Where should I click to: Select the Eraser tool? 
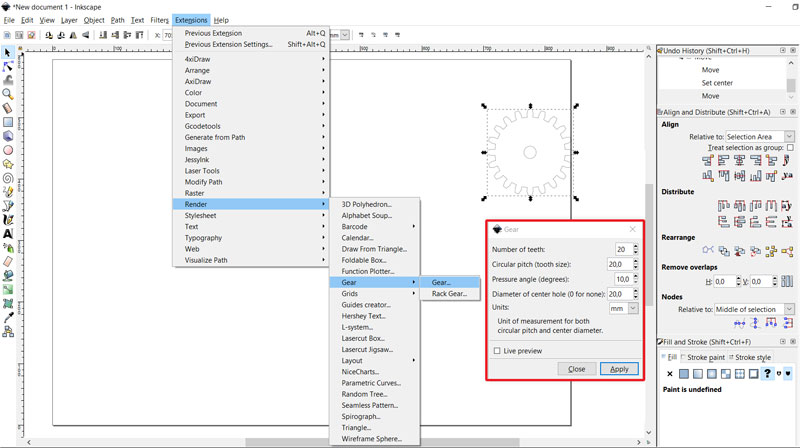(x=8, y=262)
